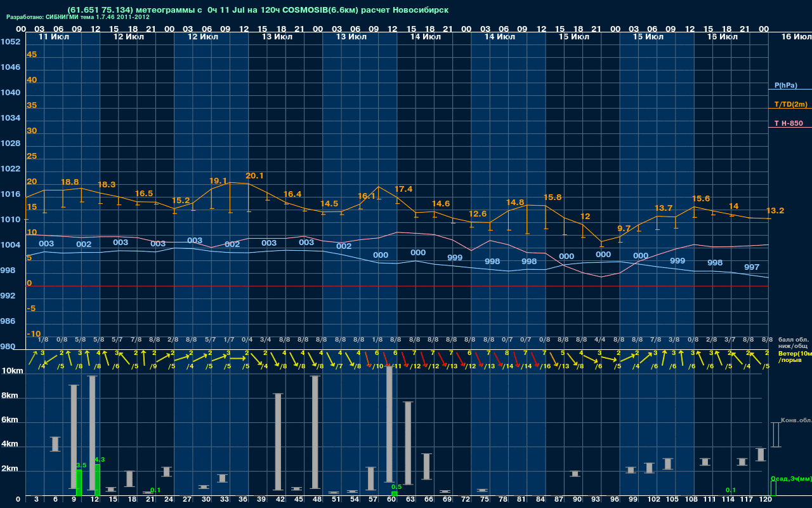
Task: Click the 10km height axis label
Action: (x=13, y=371)
